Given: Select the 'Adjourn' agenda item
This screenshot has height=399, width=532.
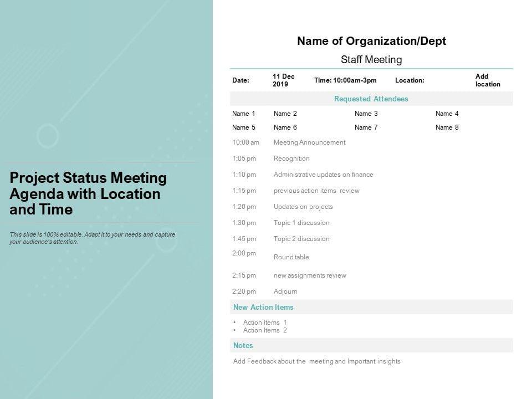Looking at the screenshot, I should click(285, 292).
